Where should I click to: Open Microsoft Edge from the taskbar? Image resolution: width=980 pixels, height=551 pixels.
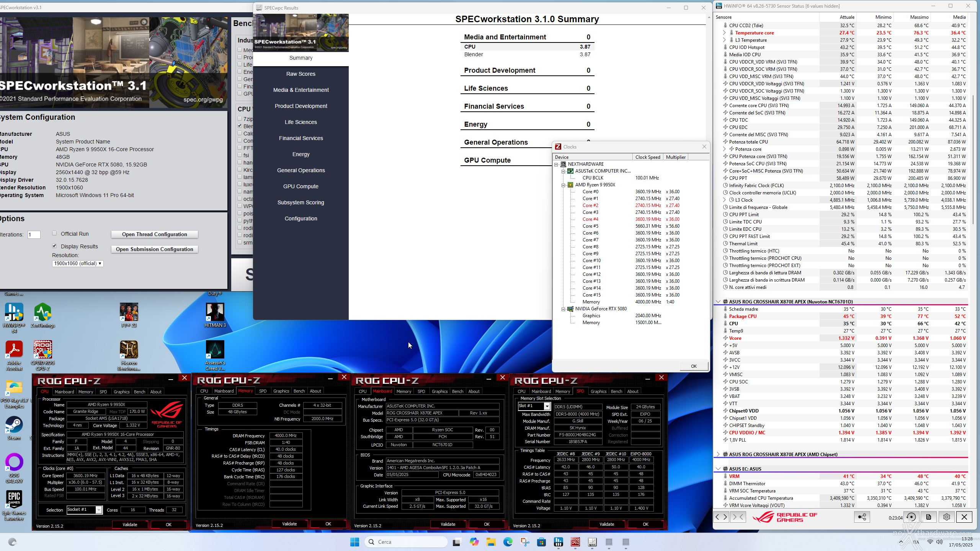point(508,542)
